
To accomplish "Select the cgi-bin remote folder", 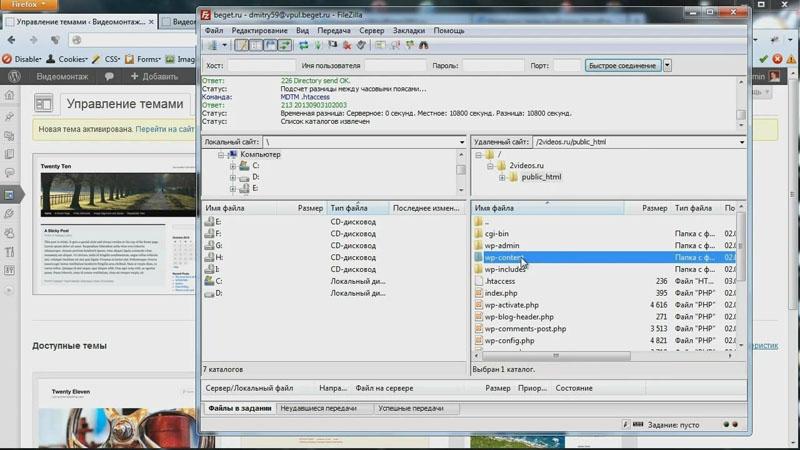I will [496, 234].
